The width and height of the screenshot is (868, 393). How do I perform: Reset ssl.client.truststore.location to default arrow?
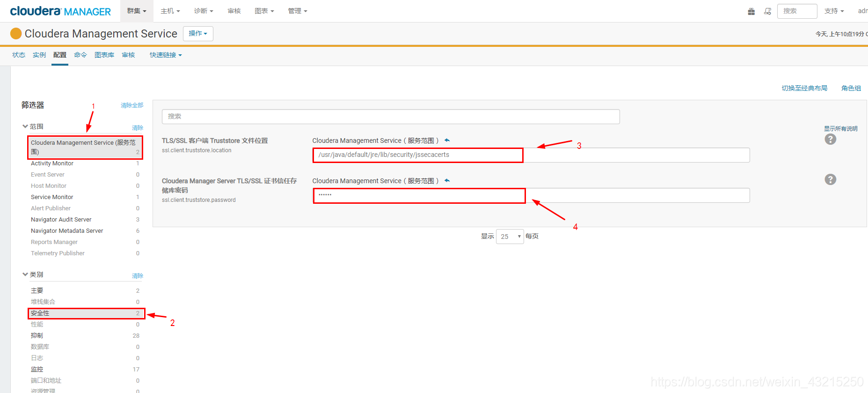pos(447,140)
